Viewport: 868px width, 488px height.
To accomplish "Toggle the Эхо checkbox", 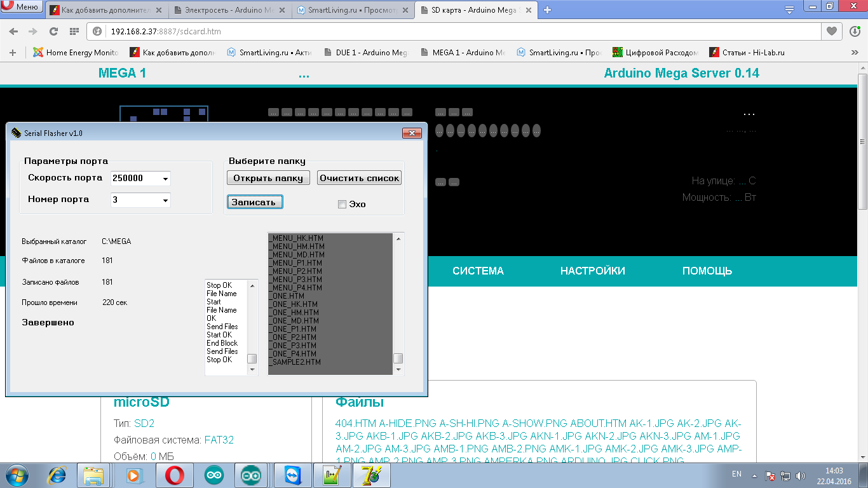I will click(342, 204).
